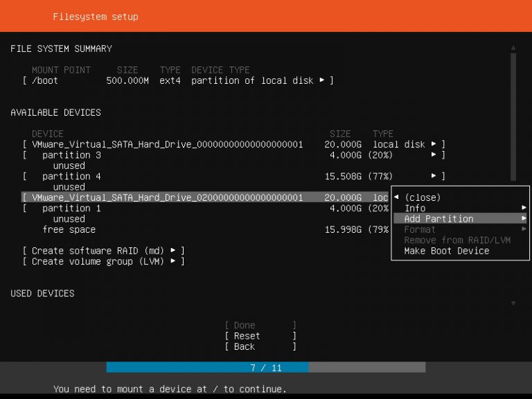Click unused label under partition 4
Image resolution: width=532 pixels, height=399 pixels.
(69, 187)
